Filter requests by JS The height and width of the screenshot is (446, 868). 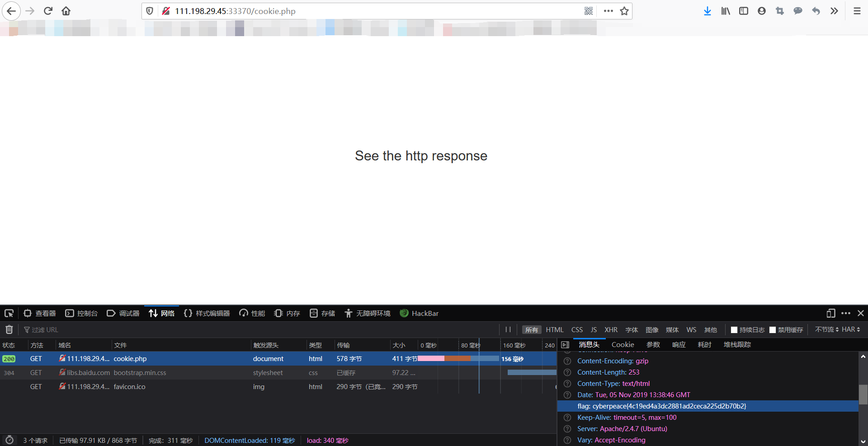594,330
